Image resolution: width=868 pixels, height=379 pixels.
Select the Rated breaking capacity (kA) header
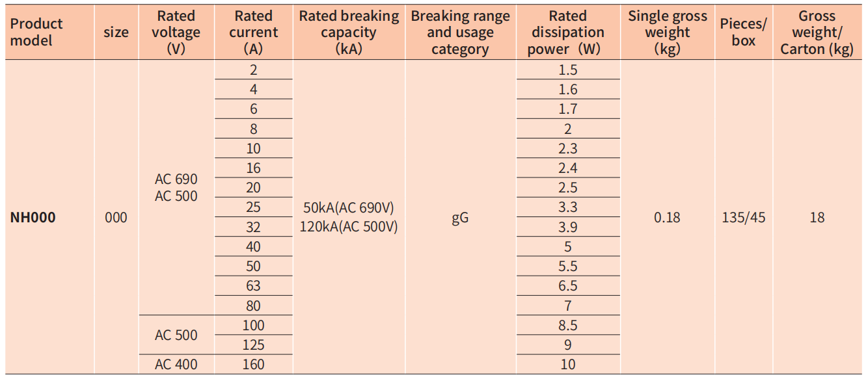[349, 32]
